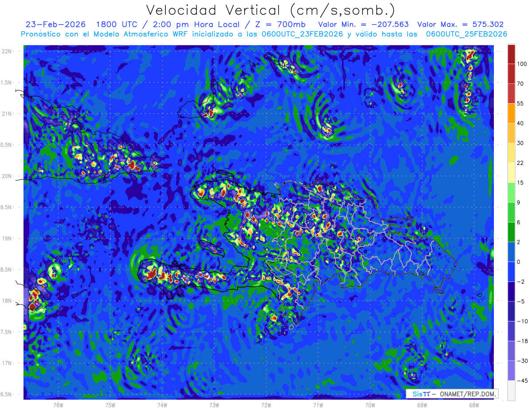
Task: Click the latitude axis label "17N"
Action: tap(7, 363)
